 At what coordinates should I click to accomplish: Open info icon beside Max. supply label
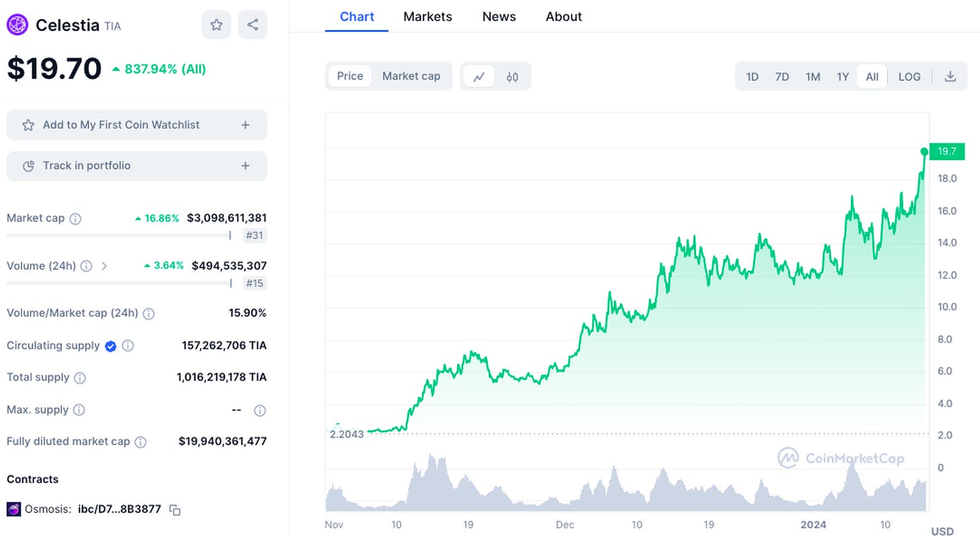[x=79, y=410]
